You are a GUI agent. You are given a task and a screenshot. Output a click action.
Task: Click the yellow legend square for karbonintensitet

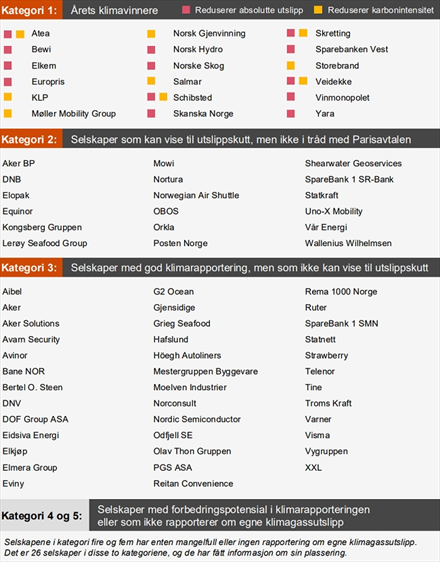click(318, 10)
